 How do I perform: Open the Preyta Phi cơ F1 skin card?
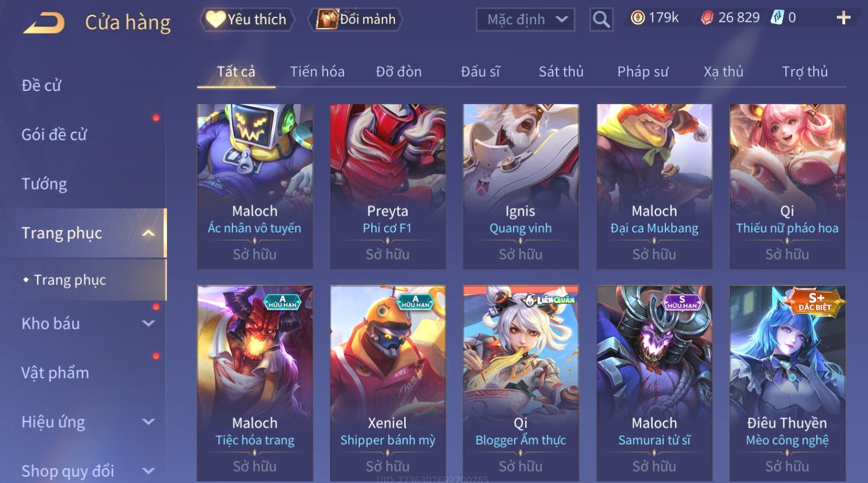point(388,187)
